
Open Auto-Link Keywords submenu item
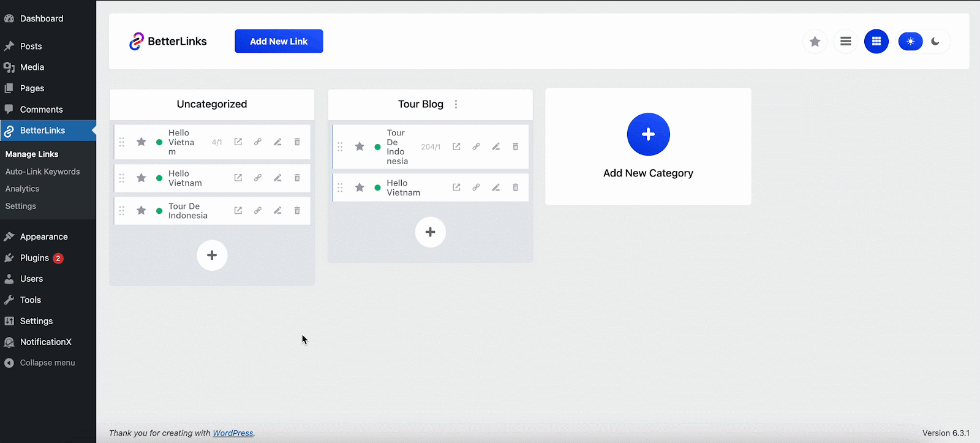click(x=42, y=172)
